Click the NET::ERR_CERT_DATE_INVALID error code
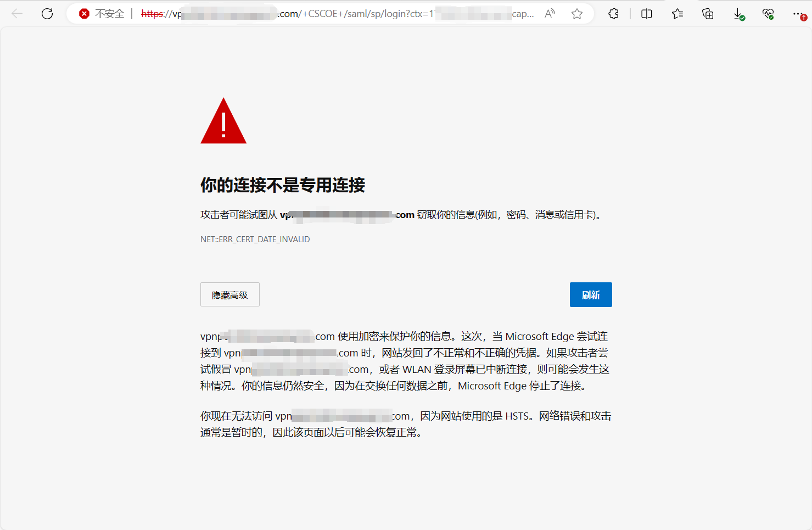The width and height of the screenshot is (812, 530). click(x=255, y=239)
